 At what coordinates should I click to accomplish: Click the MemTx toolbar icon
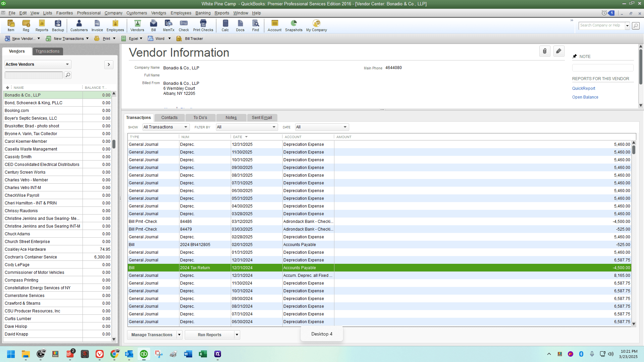click(168, 25)
